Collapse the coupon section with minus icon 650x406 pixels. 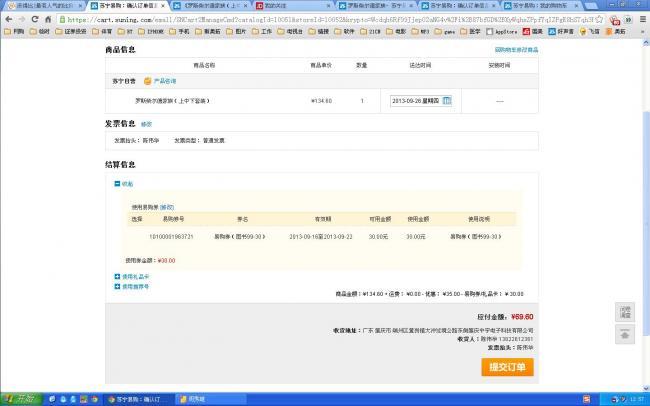pyautogui.click(x=117, y=184)
